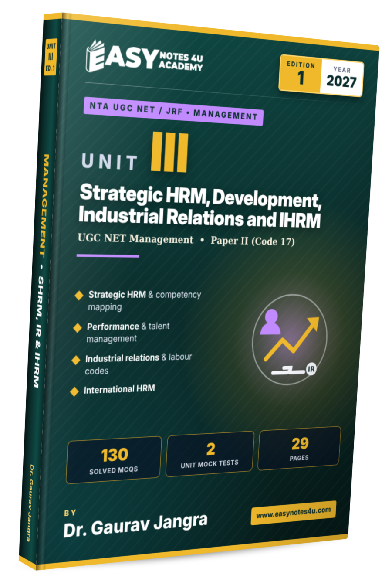
Task: Click the UNIT word on the cover
Action: click(109, 162)
